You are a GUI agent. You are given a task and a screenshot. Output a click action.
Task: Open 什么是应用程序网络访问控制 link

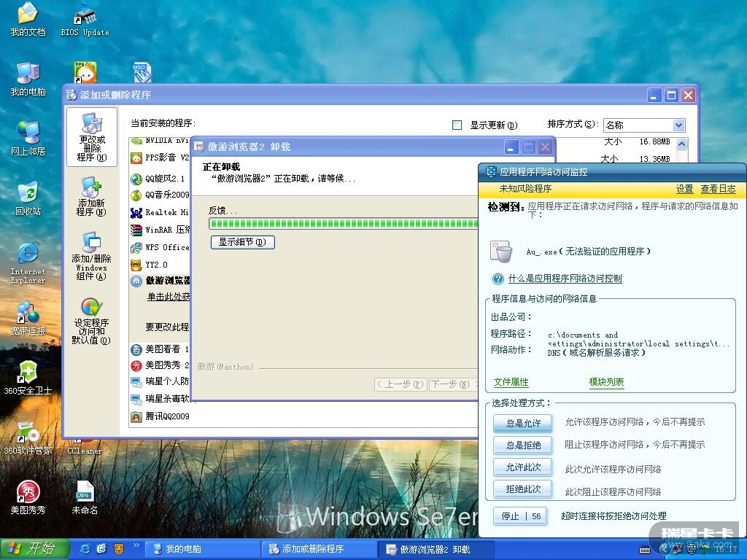point(565,279)
